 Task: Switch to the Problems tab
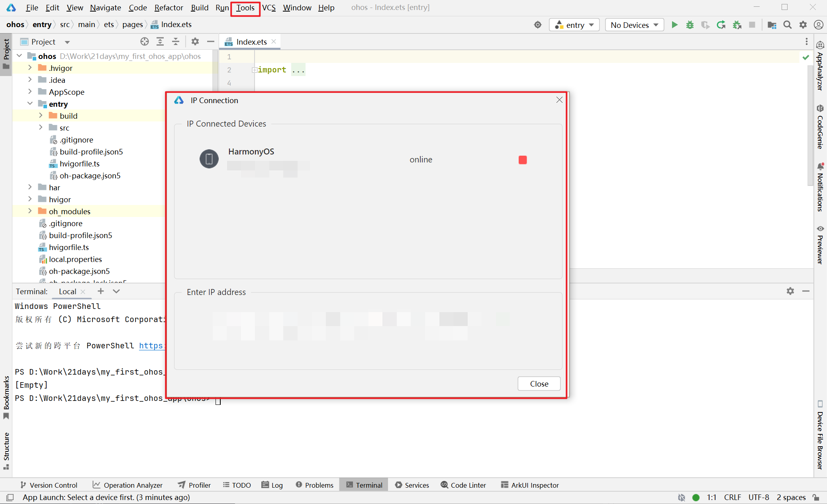click(x=315, y=485)
